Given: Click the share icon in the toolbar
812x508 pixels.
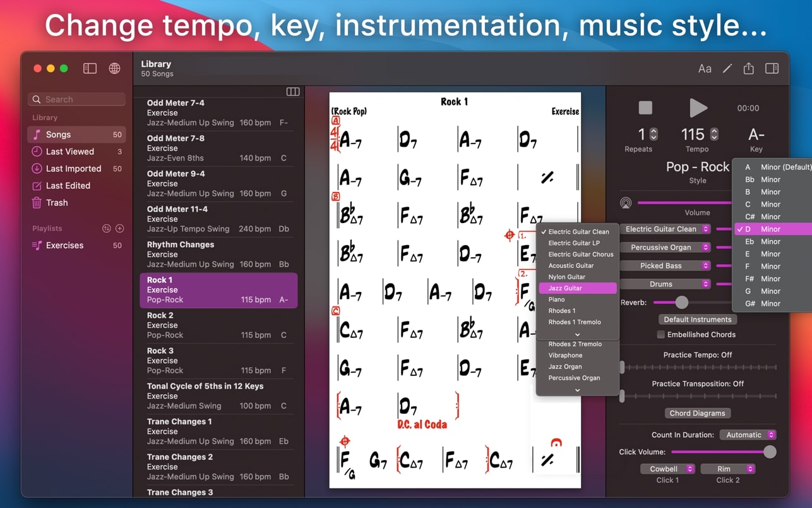Looking at the screenshot, I should pos(748,68).
